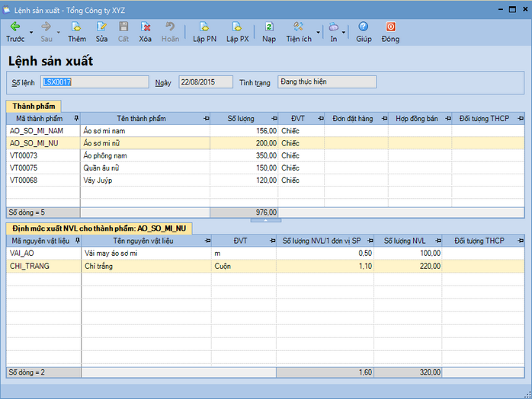Screen dimensions: 532x399
Task: Pin the Hợp đồng bán column
Action: 448,118
